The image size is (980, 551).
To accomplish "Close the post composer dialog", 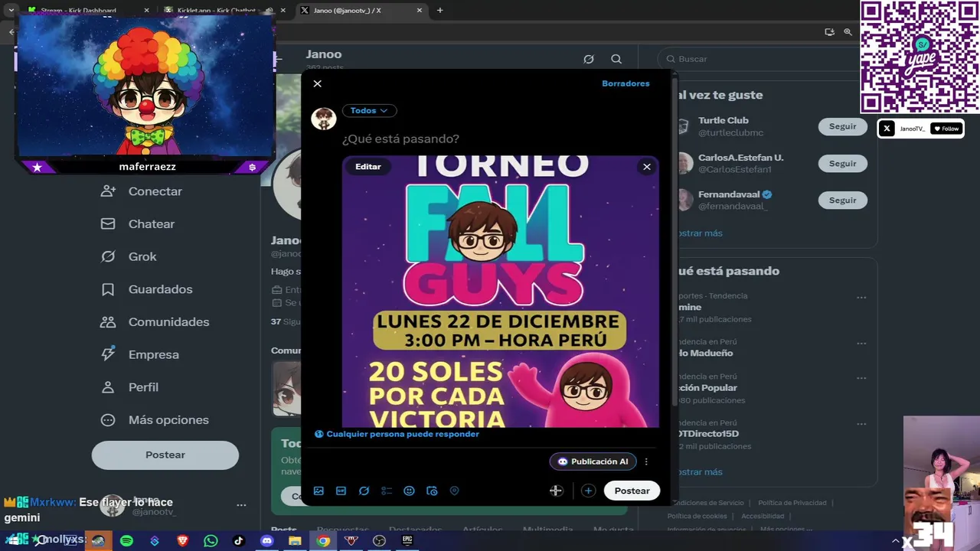I will [x=318, y=83].
